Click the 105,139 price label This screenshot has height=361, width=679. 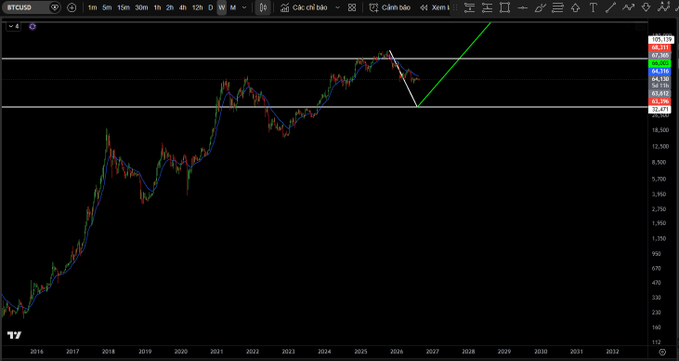coord(660,39)
